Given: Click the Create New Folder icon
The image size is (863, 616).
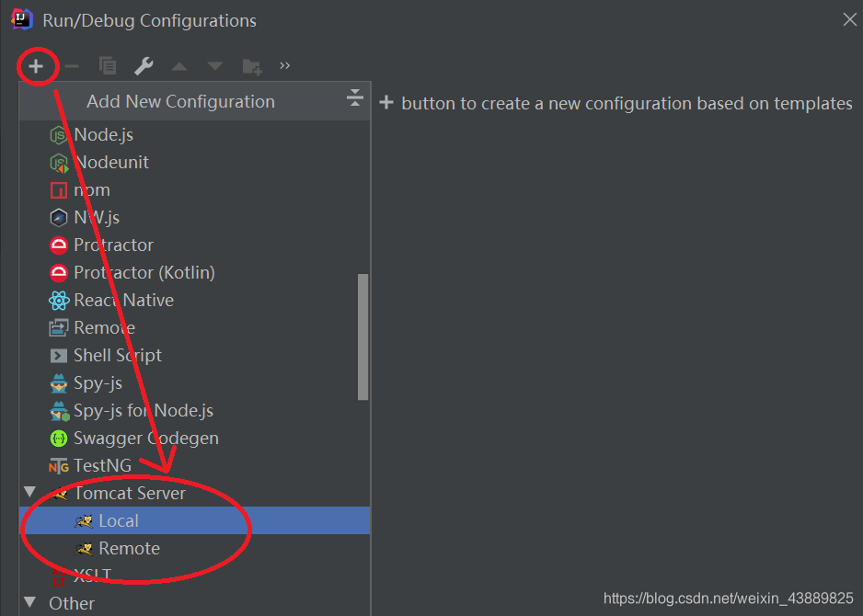Looking at the screenshot, I should coord(252,66).
